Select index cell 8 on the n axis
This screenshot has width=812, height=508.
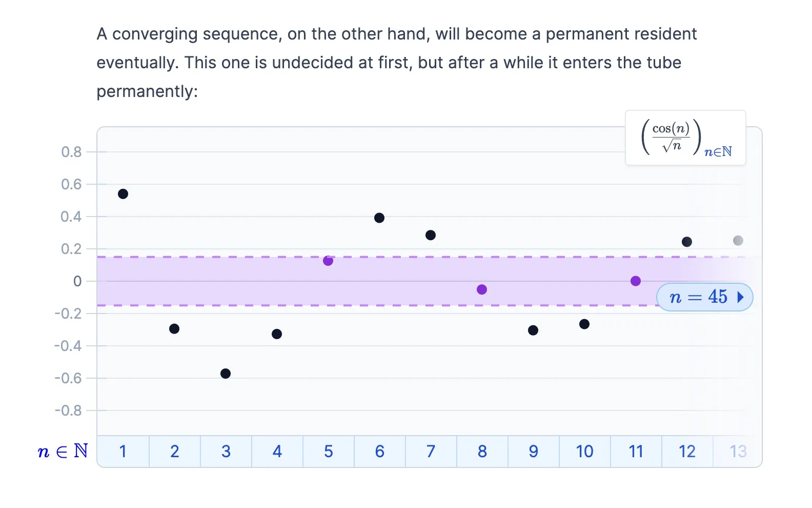pos(482,452)
